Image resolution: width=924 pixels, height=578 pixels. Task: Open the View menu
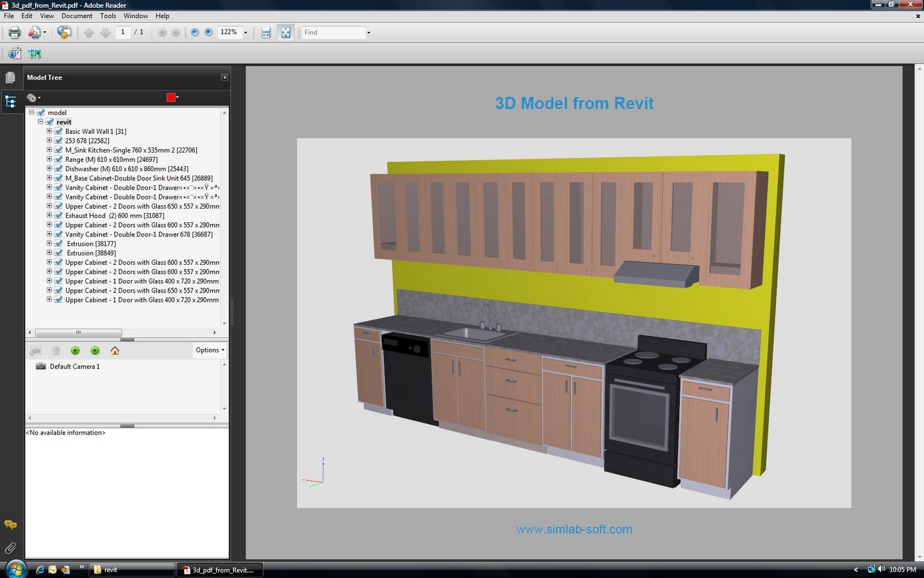coord(47,16)
